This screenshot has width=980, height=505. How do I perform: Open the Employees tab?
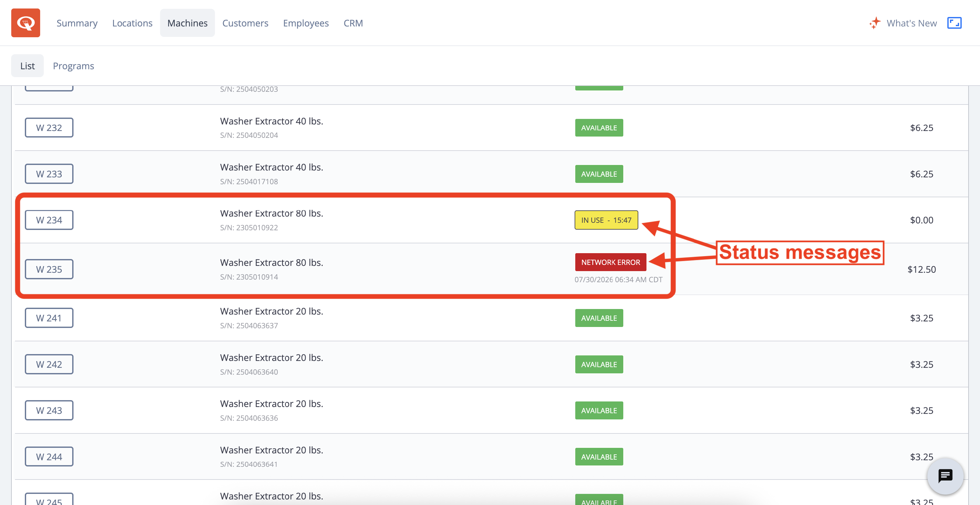(x=306, y=23)
